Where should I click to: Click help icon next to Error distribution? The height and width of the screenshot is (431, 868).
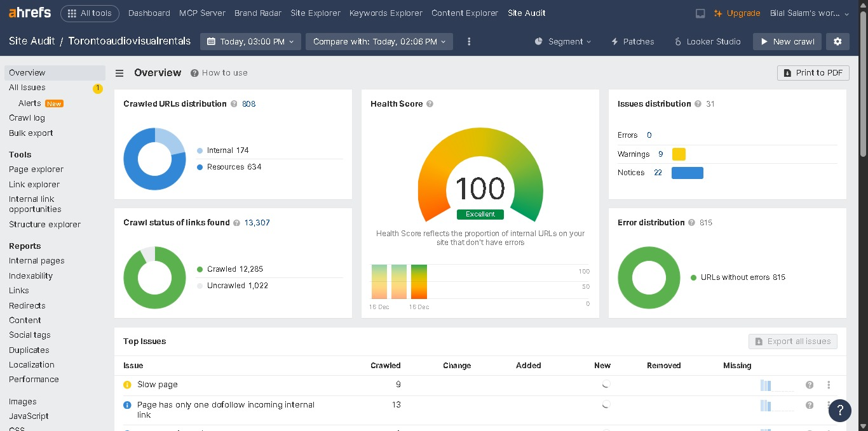(x=691, y=223)
